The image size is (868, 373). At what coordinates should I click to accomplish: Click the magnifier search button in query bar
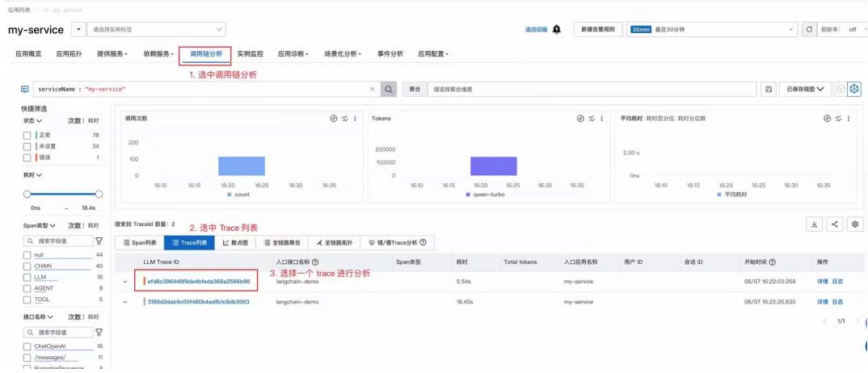(389, 89)
